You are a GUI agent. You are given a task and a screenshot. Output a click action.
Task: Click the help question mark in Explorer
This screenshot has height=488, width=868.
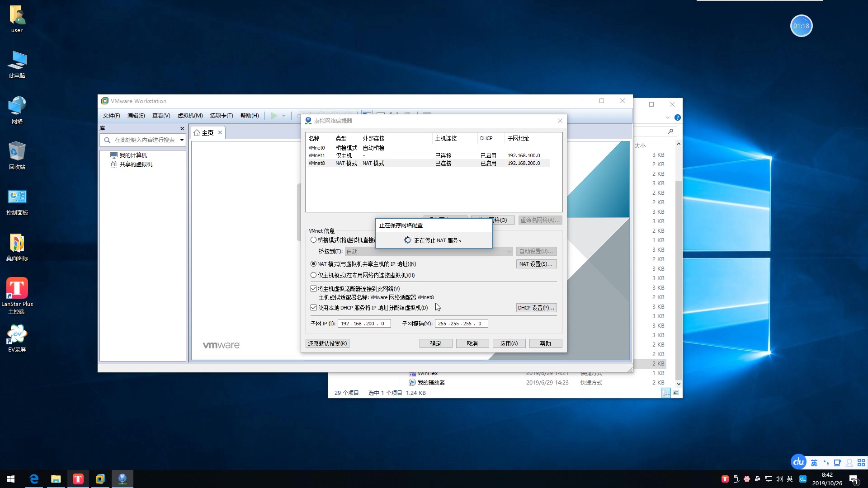(x=677, y=117)
